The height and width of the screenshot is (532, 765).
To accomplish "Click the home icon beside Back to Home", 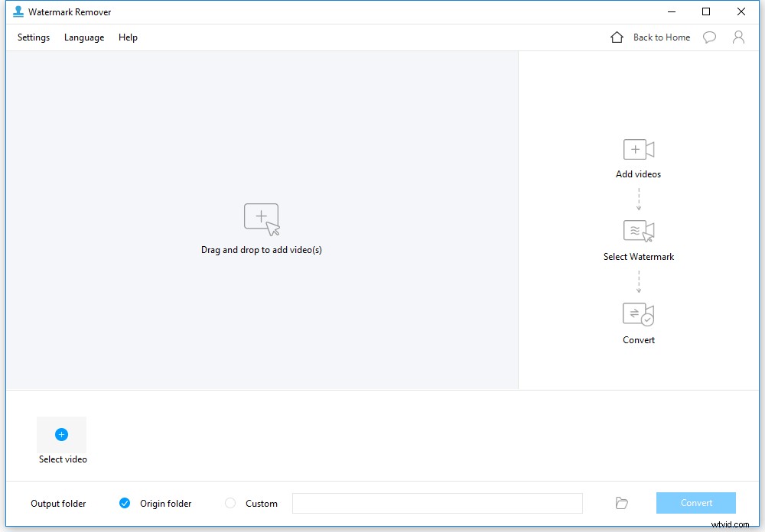I will [x=617, y=37].
